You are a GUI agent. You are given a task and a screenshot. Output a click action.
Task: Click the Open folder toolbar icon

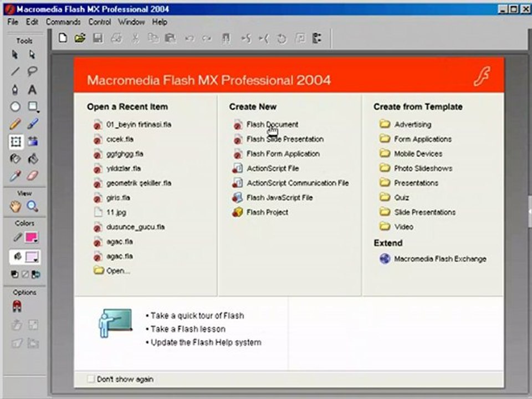[80, 38]
